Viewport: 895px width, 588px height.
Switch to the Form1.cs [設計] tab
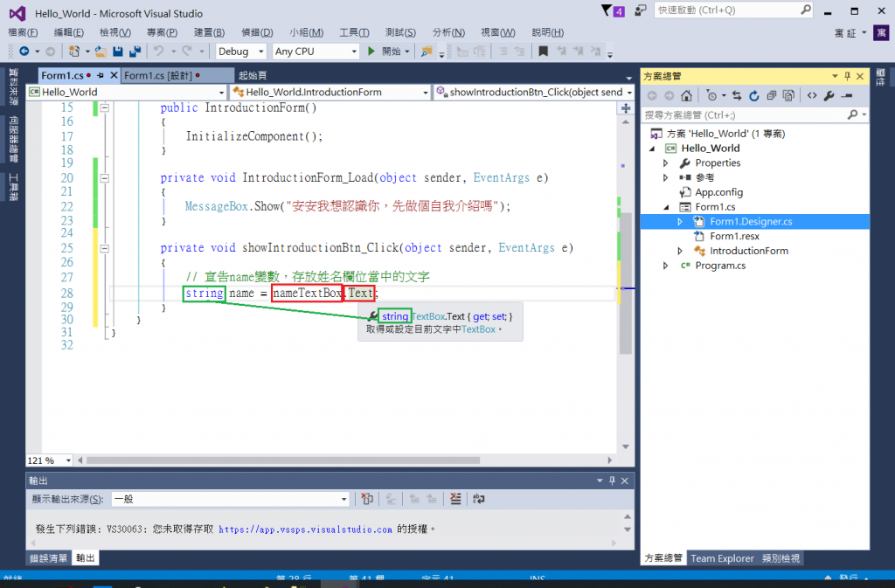tap(157, 75)
